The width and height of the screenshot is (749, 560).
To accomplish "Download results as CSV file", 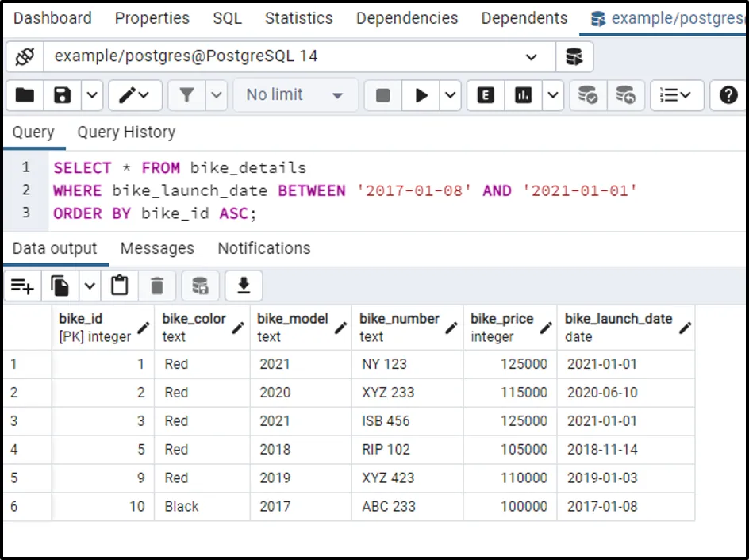I will 244,286.
